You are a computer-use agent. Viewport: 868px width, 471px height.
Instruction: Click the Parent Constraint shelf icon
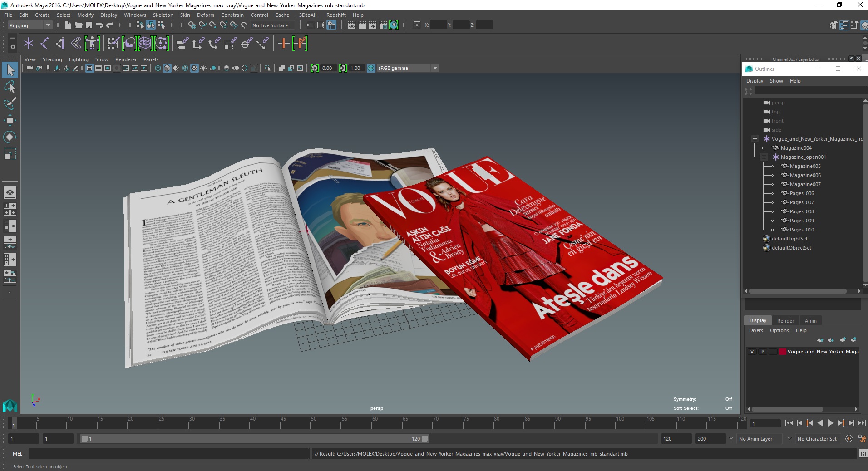coord(182,44)
